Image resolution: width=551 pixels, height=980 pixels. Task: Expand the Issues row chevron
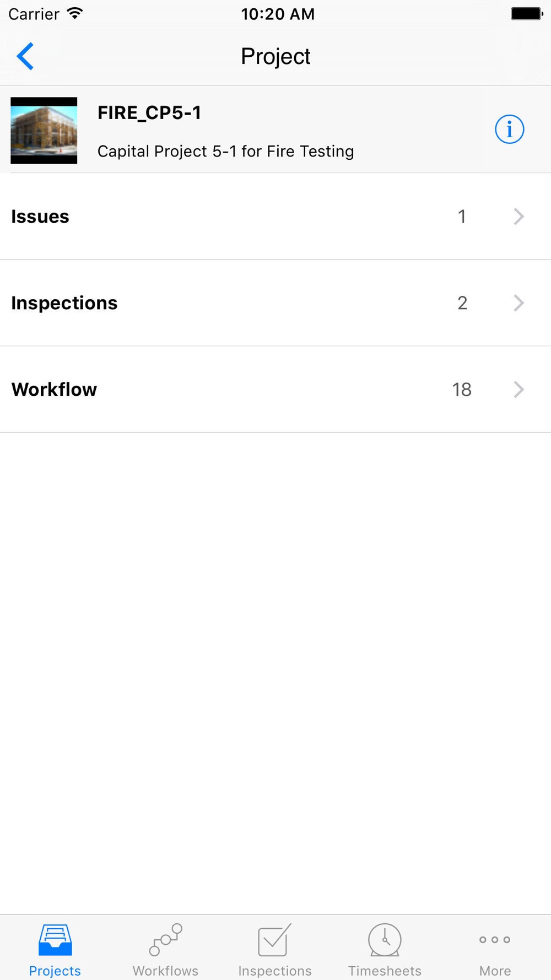tap(518, 217)
